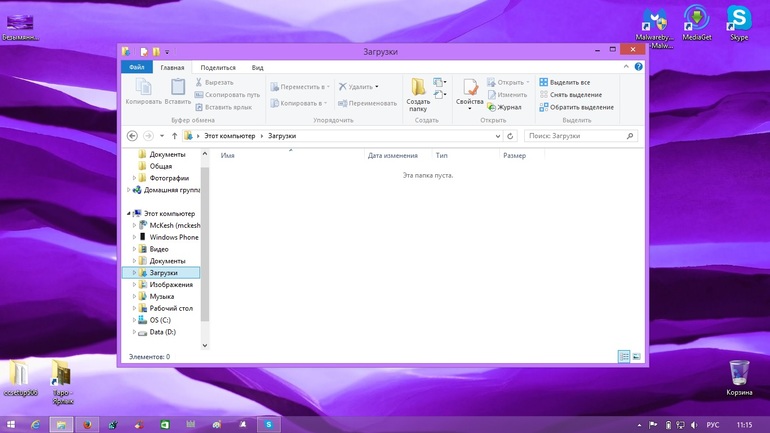770x433 pixels.
Task: Open Properties (Свойства) icon
Action: [469, 88]
